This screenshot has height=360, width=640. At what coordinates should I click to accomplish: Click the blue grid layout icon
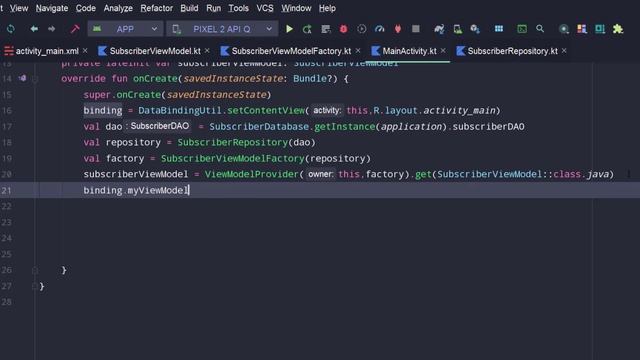(x=499, y=29)
